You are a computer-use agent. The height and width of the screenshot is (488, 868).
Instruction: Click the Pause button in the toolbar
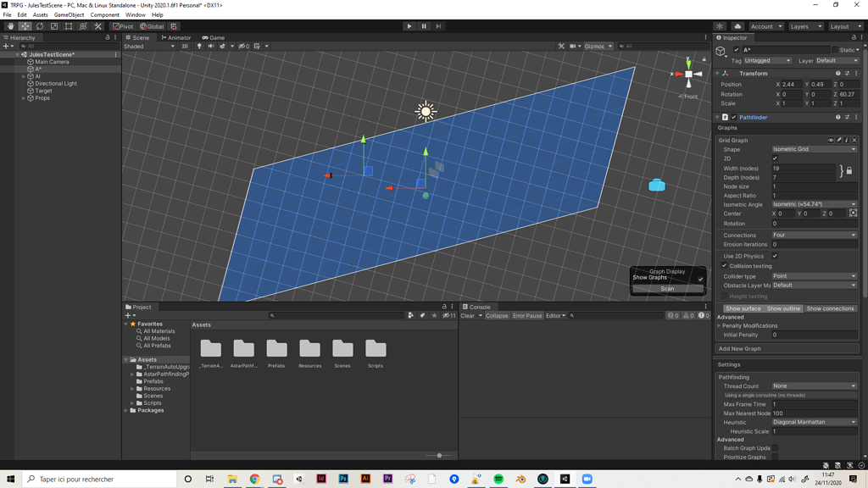[423, 25]
